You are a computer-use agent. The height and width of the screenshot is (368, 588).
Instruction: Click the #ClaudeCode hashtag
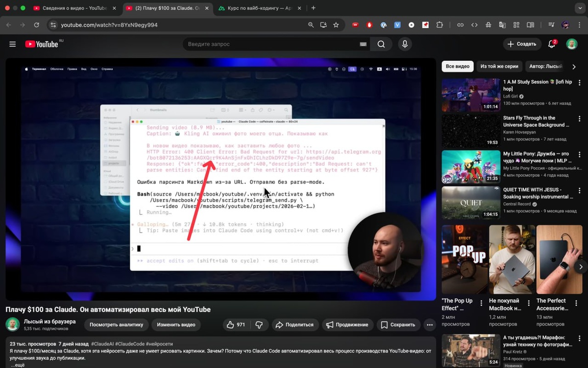(130, 344)
